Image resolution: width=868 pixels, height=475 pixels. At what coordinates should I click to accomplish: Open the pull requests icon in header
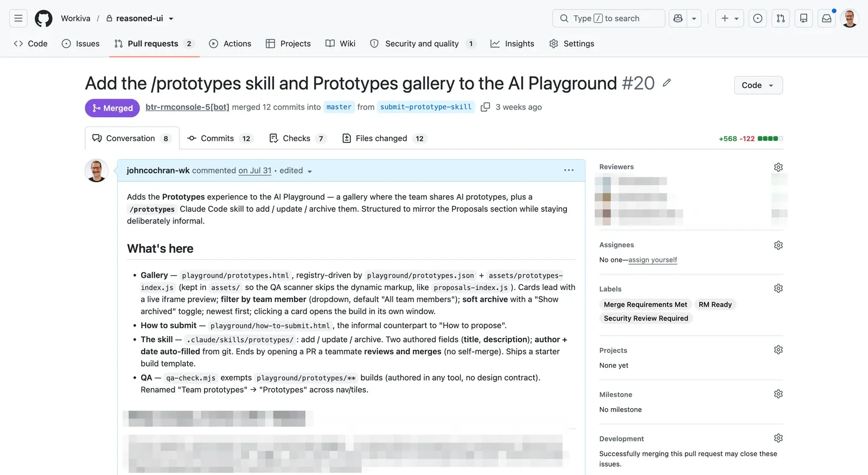(x=781, y=18)
